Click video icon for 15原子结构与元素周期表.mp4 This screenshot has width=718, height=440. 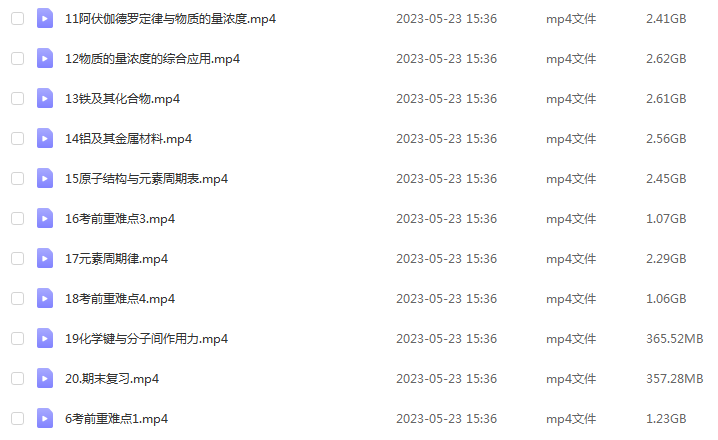pyautogui.click(x=45, y=179)
